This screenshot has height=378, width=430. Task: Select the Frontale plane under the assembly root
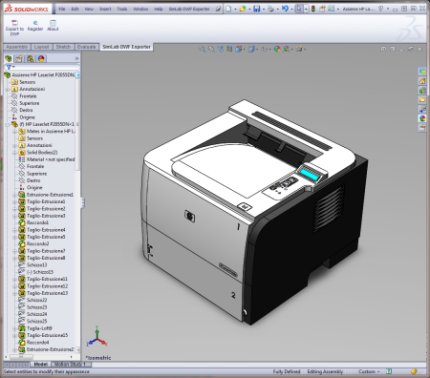pyautogui.click(x=28, y=96)
